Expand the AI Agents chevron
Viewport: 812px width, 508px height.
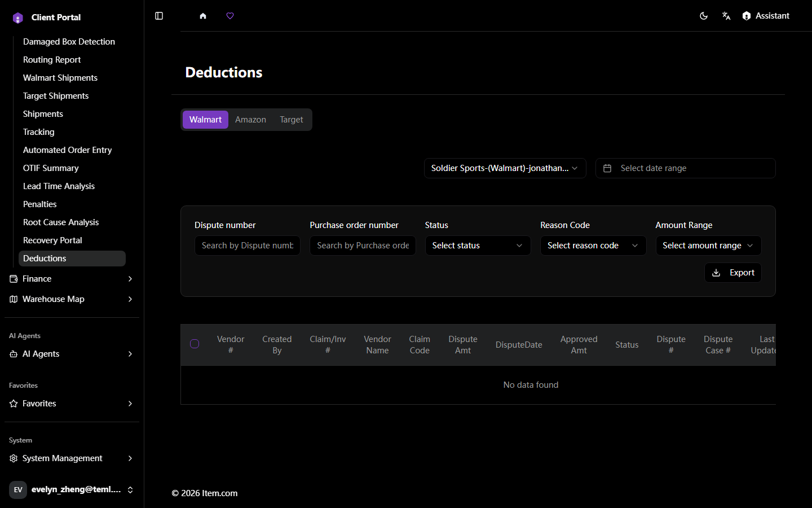[x=130, y=354]
